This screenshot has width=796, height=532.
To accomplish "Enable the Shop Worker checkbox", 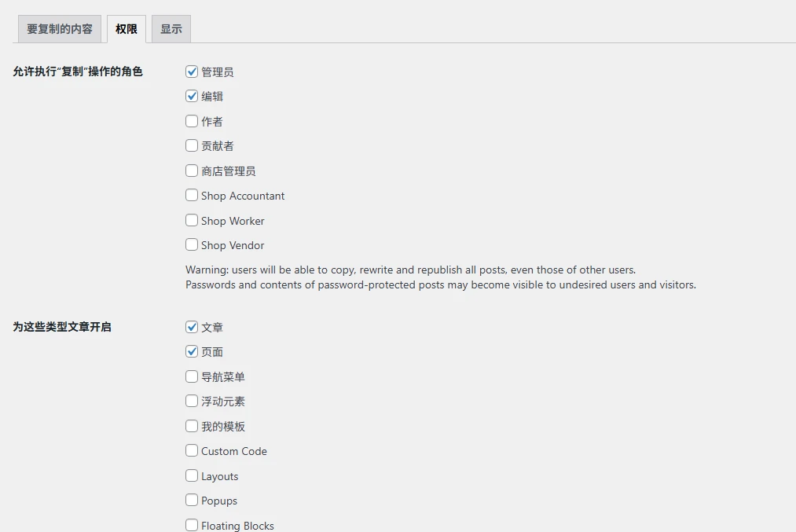I will pyautogui.click(x=192, y=220).
